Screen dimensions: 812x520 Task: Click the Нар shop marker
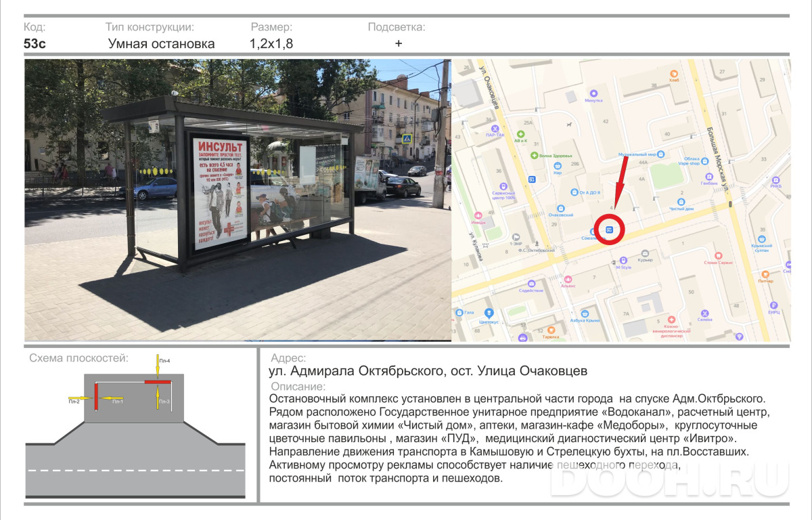(558, 166)
